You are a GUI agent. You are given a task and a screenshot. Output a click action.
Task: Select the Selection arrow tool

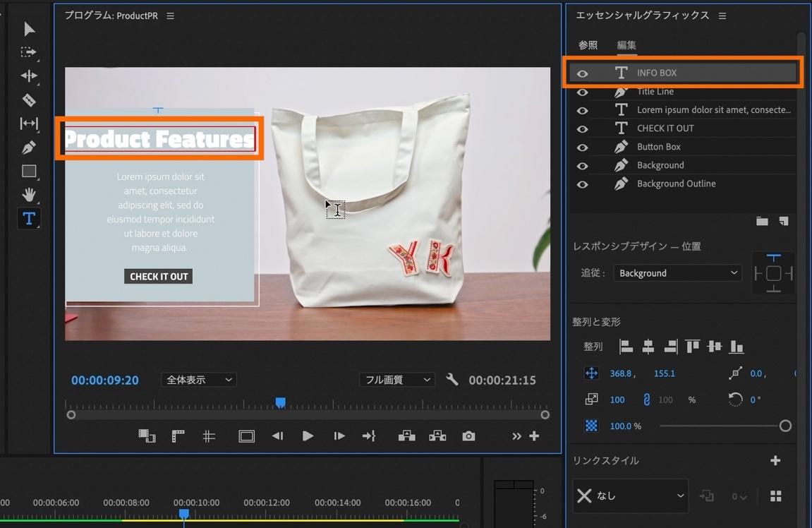[29, 29]
